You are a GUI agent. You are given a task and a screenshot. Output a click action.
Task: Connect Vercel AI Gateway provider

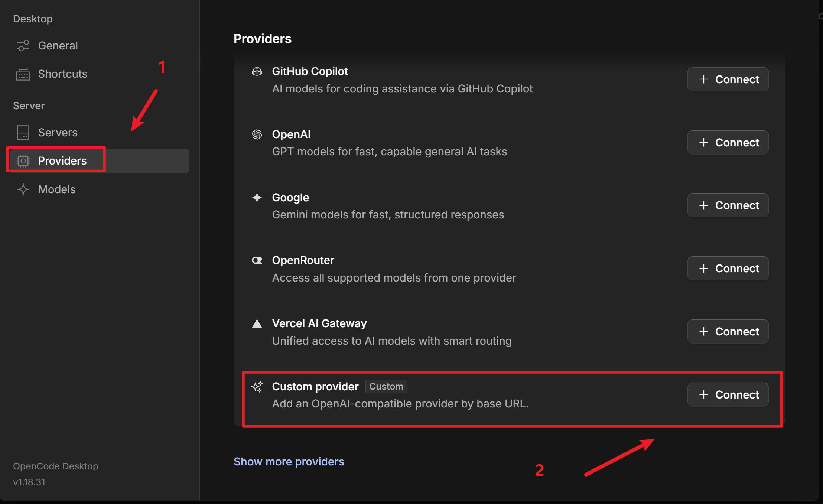click(x=728, y=331)
